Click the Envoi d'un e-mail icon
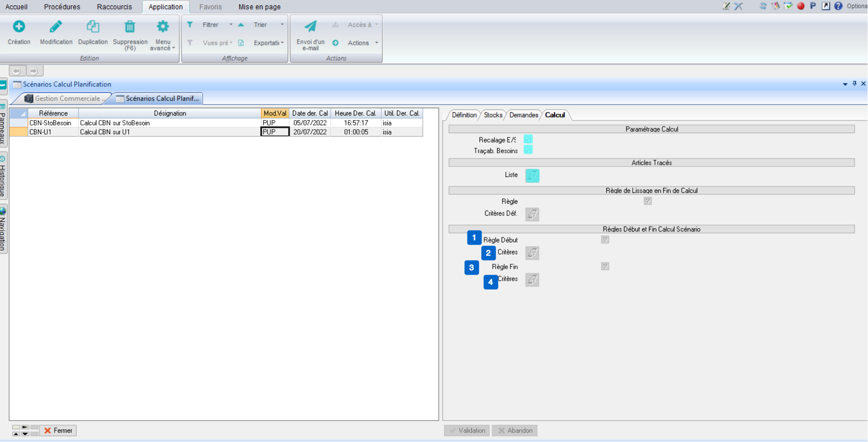The height and width of the screenshot is (442, 868). point(310,27)
